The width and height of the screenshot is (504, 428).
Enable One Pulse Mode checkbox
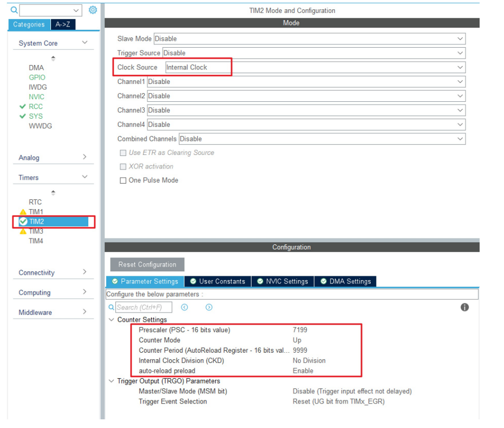click(x=123, y=180)
